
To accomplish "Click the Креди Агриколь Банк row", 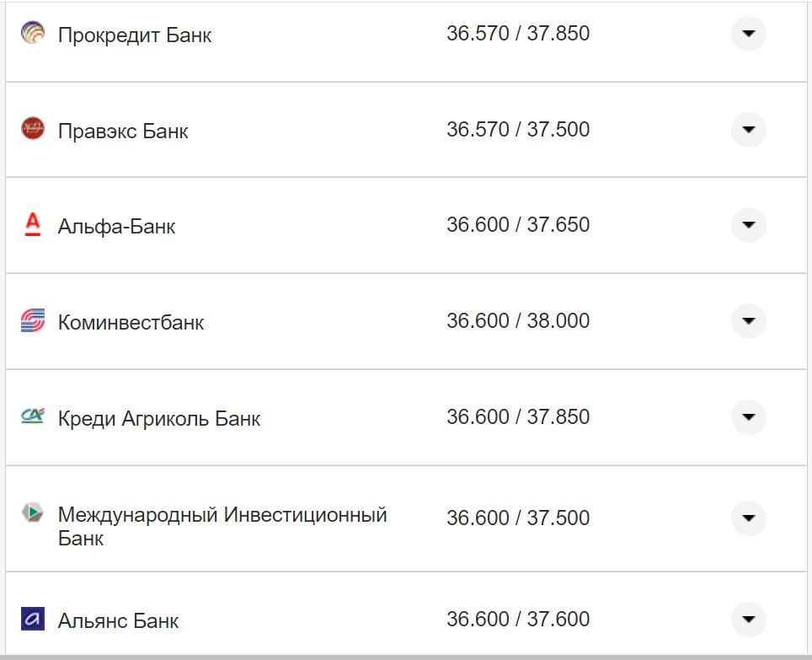I will pyautogui.click(x=337, y=416).
